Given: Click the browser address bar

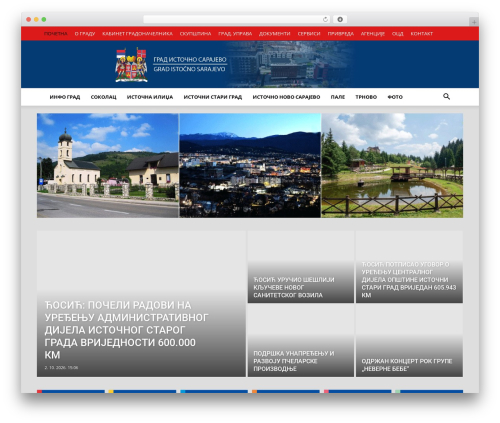Looking at the screenshot, I should (237, 20).
